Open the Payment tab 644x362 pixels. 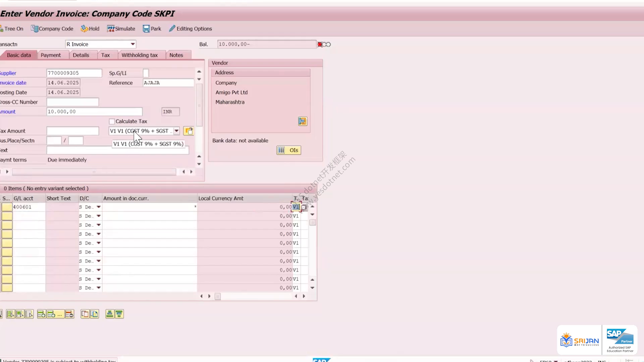pyautogui.click(x=51, y=55)
